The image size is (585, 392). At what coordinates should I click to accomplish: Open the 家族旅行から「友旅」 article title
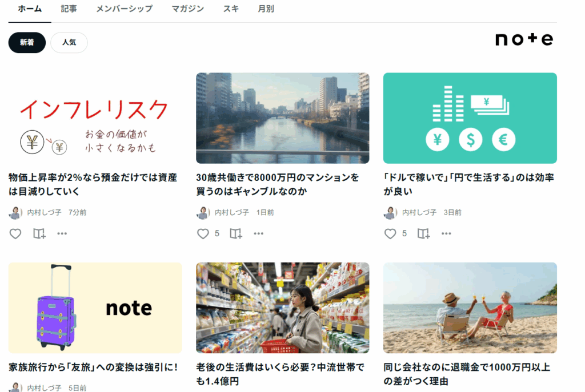[x=93, y=367]
